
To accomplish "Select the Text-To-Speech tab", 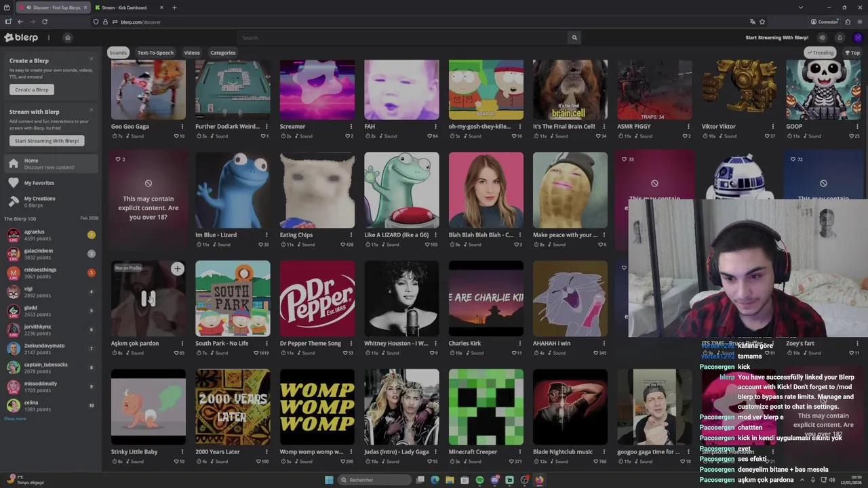I will click(155, 53).
